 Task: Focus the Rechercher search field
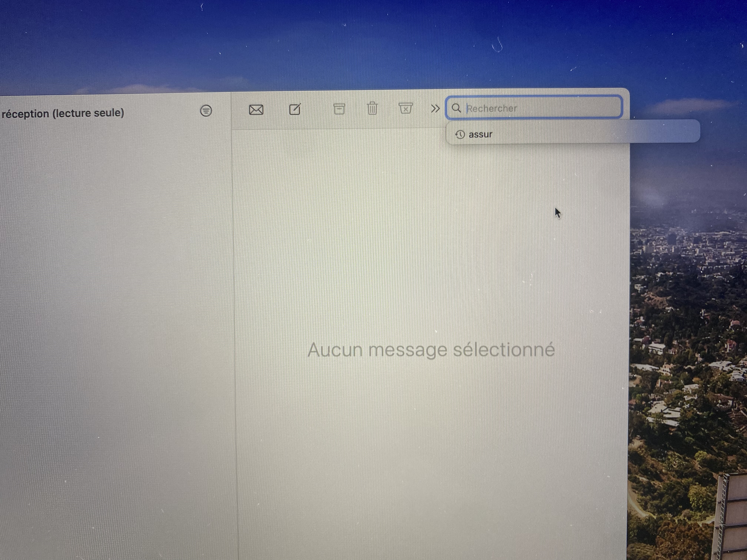point(534,107)
